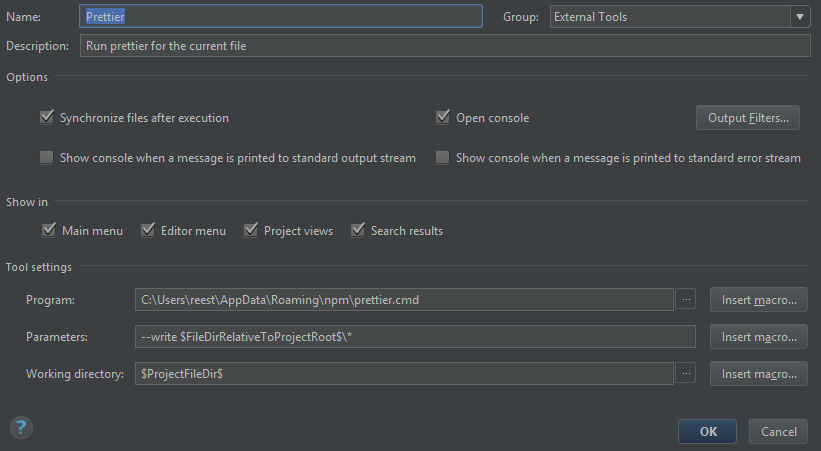821x451 pixels.
Task: Enable show console on standard error stream
Action: (443, 158)
